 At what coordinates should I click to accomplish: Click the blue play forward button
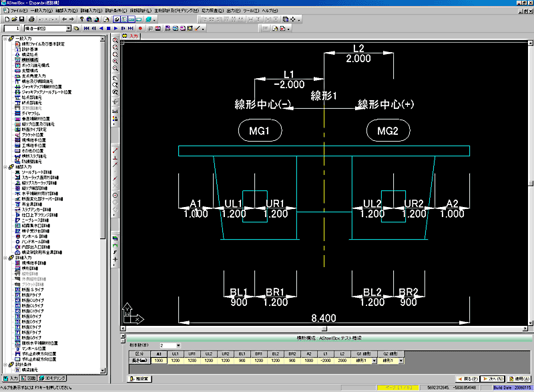[x=115, y=29]
